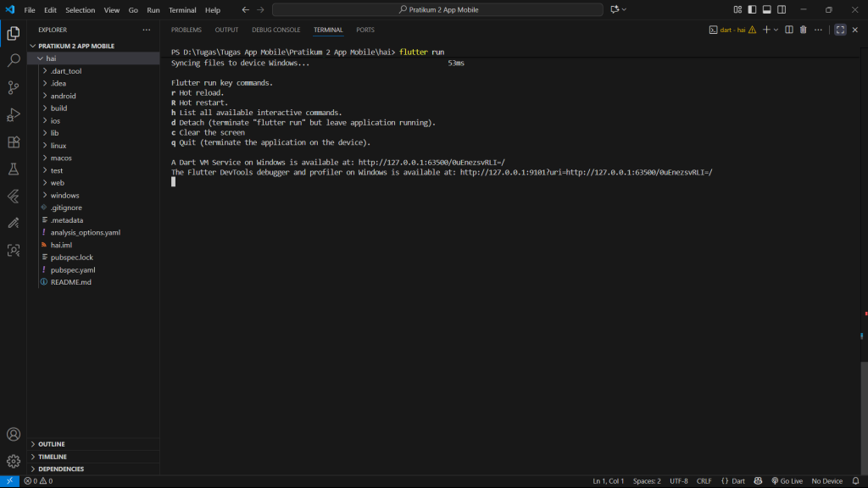Switch to the DEBUG CONSOLE tab

[x=275, y=30]
